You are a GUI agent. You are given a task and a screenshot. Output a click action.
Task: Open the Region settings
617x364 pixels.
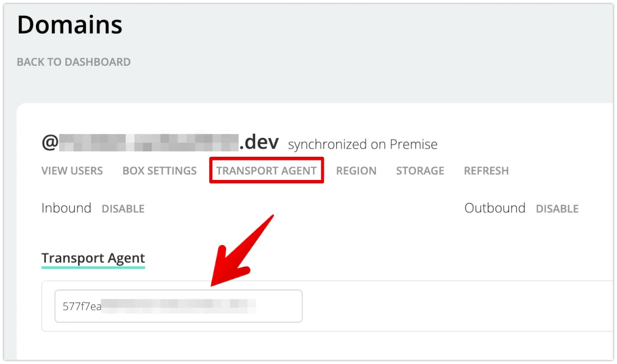pos(356,171)
